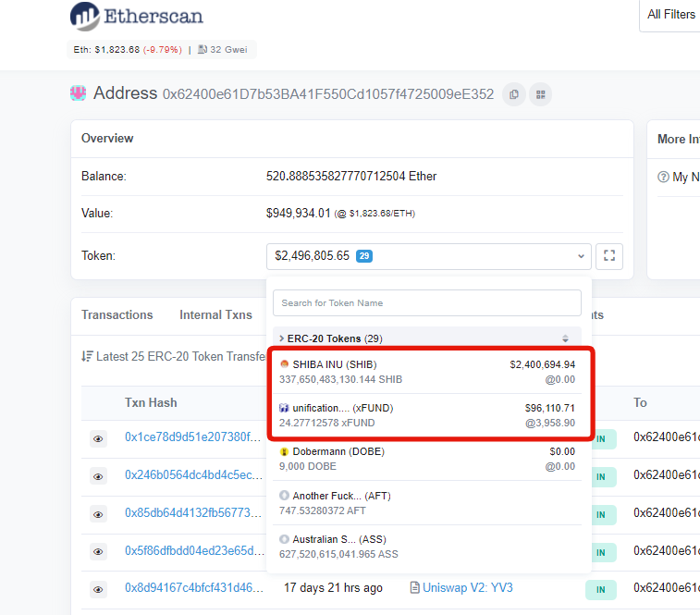Open transaction 0x85db64d4132fb56773 link
This screenshot has height=615, width=700.
click(x=193, y=512)
